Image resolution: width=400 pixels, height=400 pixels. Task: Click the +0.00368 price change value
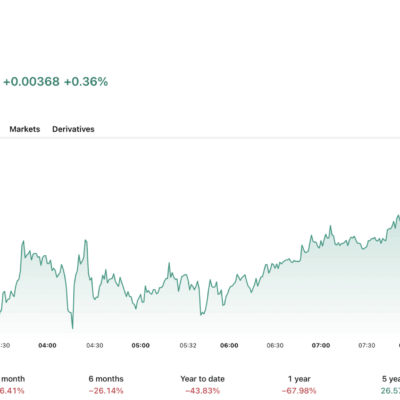(x=31, y=82)
